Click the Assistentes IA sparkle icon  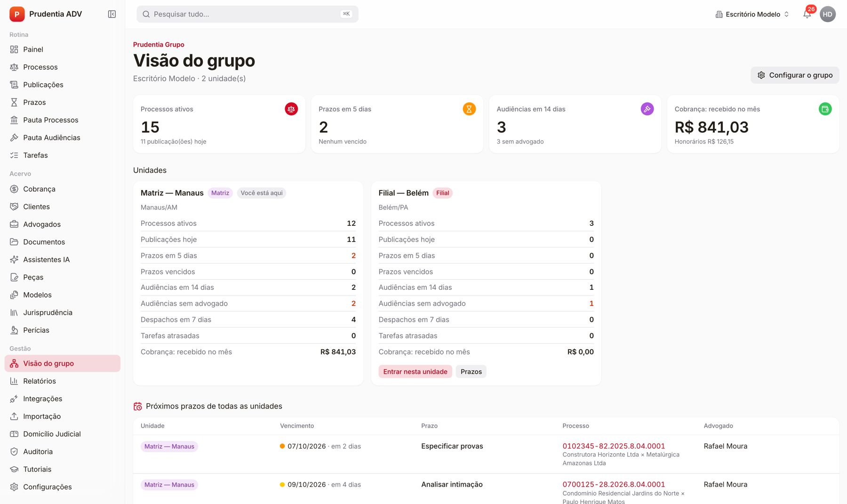click(x=14, y=260)
